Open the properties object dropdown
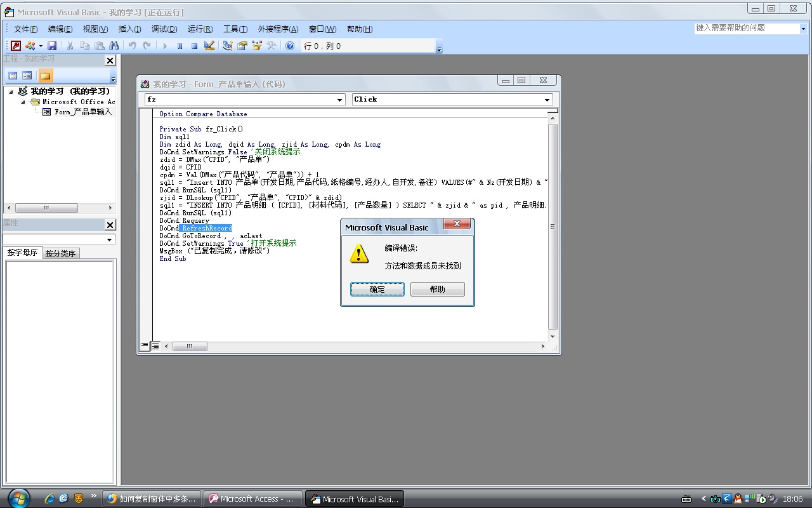The image size is (812, 508). (x=110, y=239)
